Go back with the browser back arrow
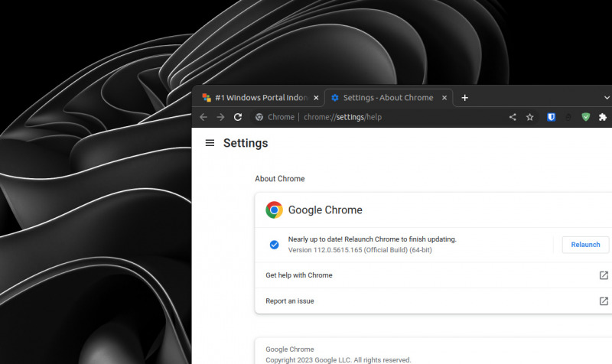The height and width of the screenshot is (364, 612). (203, 117)
